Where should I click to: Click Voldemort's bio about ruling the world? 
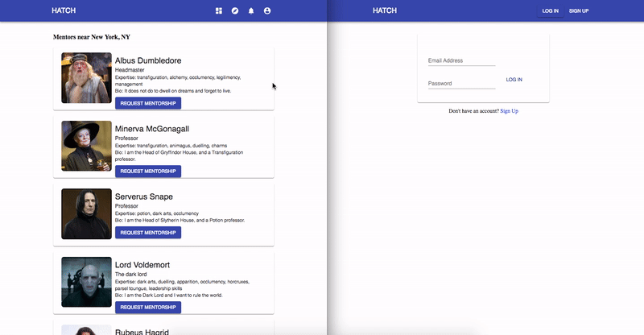click(168, 295)
